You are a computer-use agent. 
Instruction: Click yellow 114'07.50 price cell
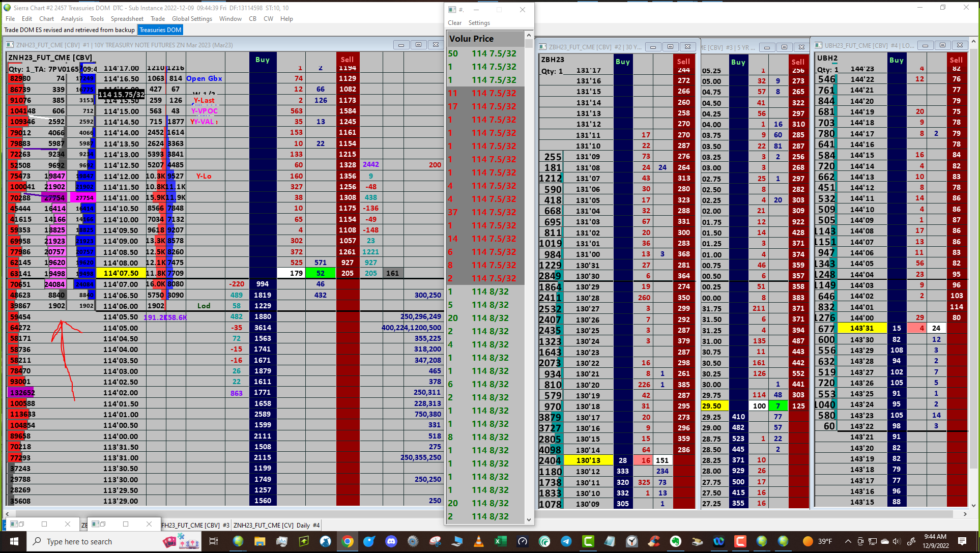(121, 273)
